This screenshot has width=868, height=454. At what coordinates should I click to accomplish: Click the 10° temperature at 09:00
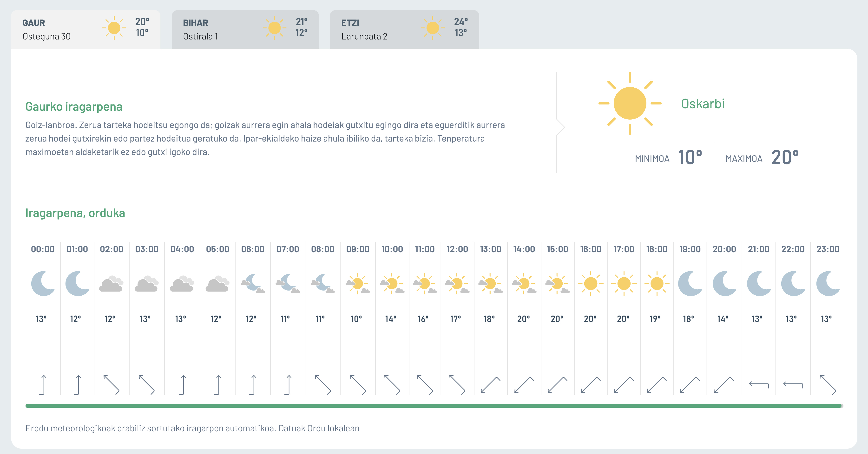(356, 319)
